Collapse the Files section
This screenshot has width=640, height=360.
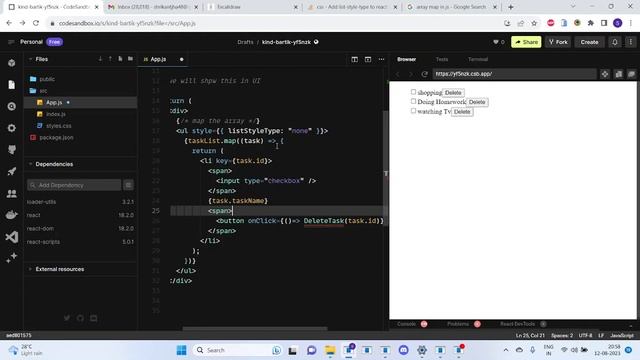[x=30, y=59]
